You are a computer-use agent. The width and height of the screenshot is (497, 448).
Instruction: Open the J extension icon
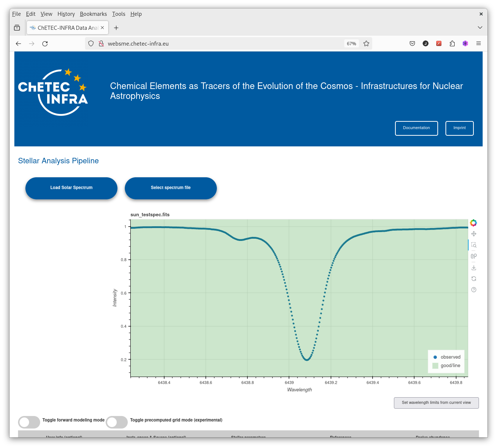426,43
